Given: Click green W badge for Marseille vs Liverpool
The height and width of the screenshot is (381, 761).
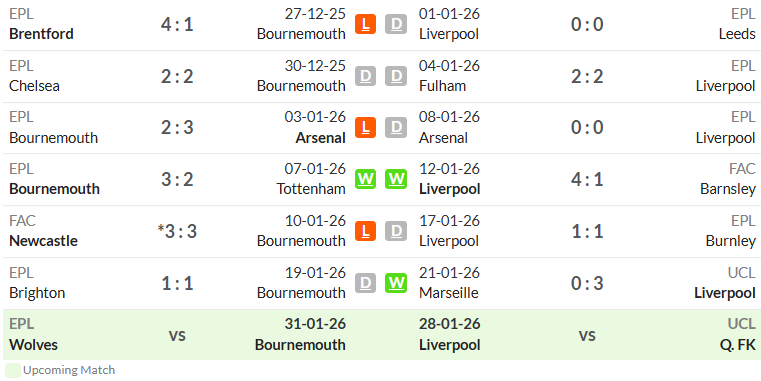Looking at the screenshot, I should (x=396, y=283).
